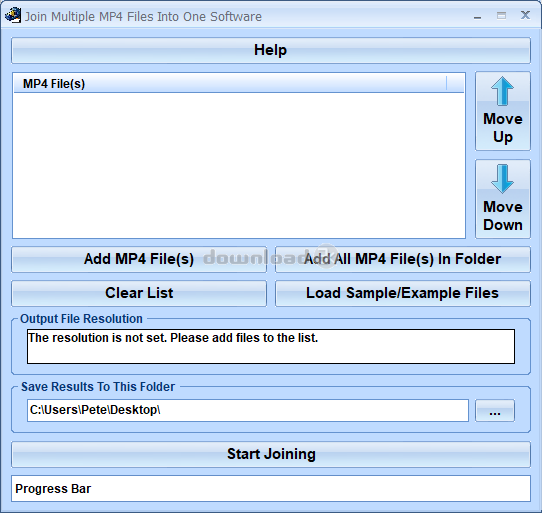542x513 pixels.
Task: Click Add MP4 File(s) button
Action: click(x=139, y=259)
